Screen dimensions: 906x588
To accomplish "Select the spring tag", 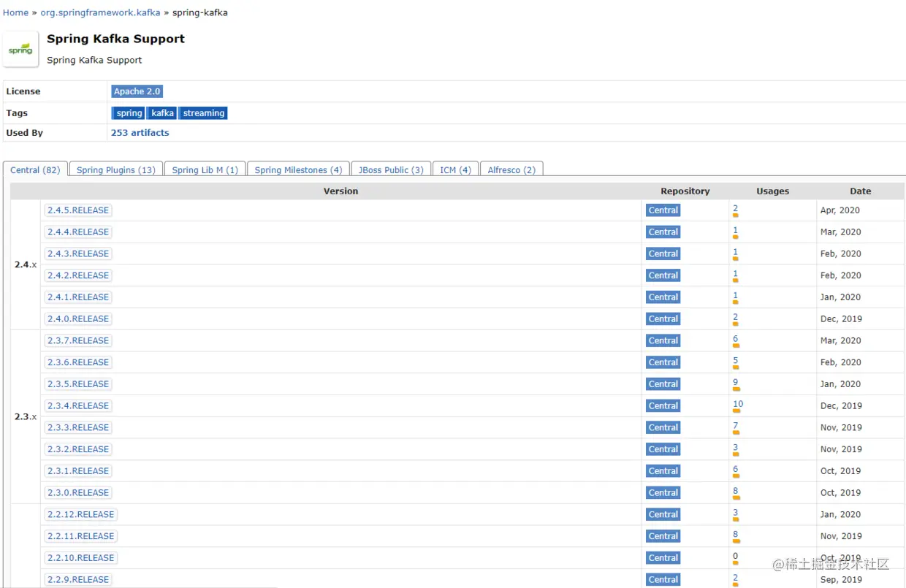I will point(129,113).
